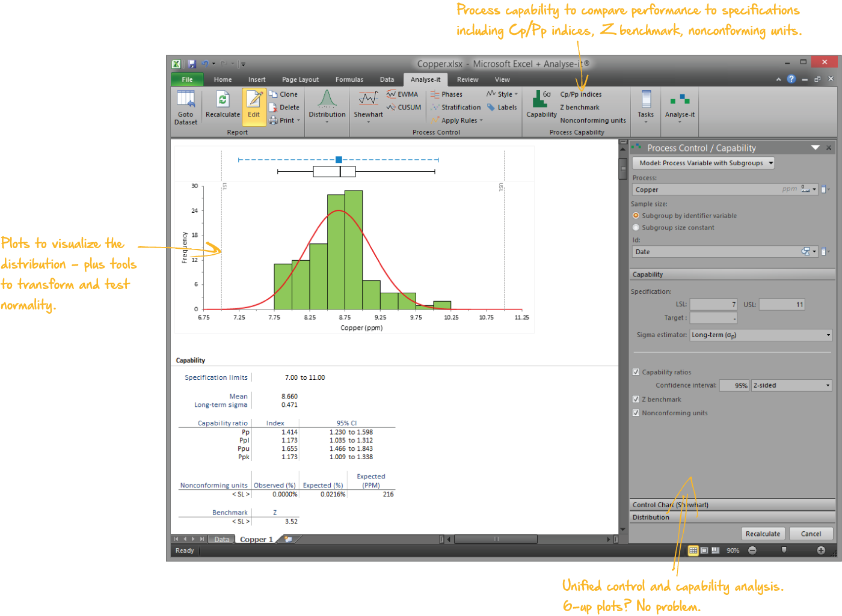Toggle Z benchmark in the ribbon
Image resolution: width=842 pixels, height=616 pixels.
pyautogui.click(x=580, y=108)
